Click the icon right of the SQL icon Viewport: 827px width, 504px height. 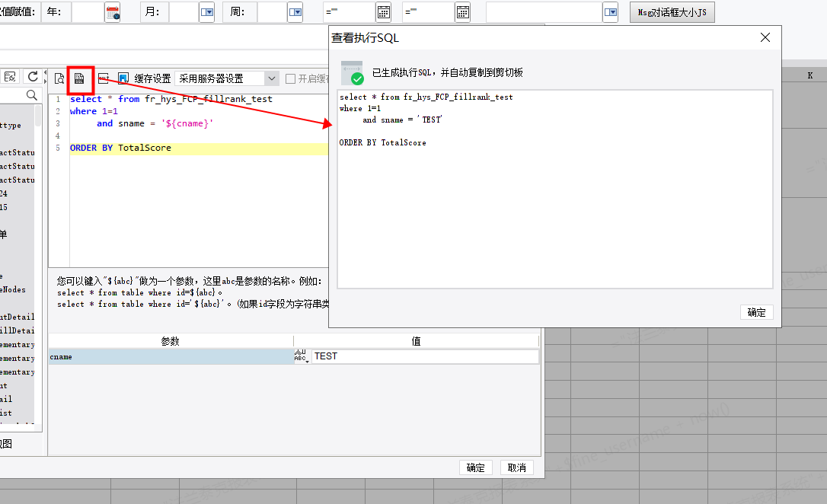(x=104, y=78)
